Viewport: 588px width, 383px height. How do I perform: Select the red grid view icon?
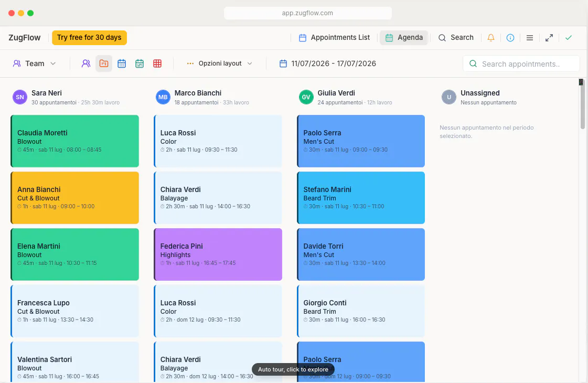click(x=157, y=63)
